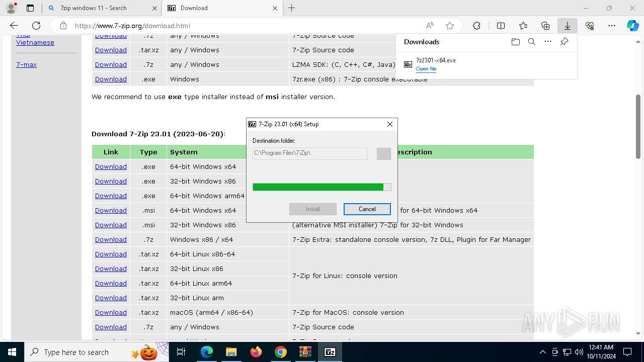Open File Explorer from the taskbar

tap(231, 352)
